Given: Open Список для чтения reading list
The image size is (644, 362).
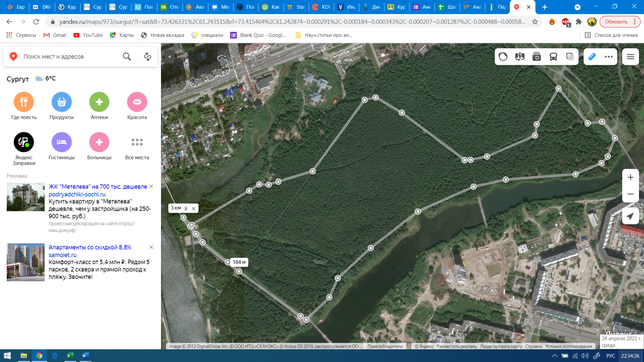Looking at the screenshot, I should coord(611,35).
